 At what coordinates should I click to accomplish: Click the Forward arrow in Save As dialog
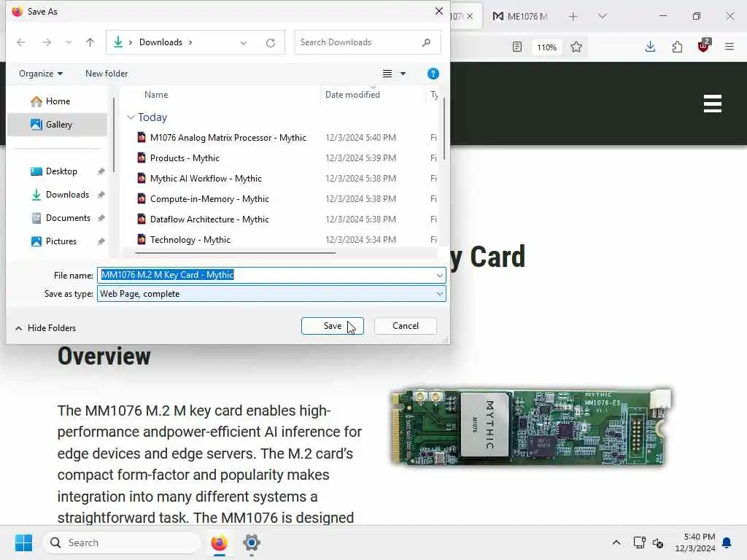pyautogui.click(x=46, y=42)
